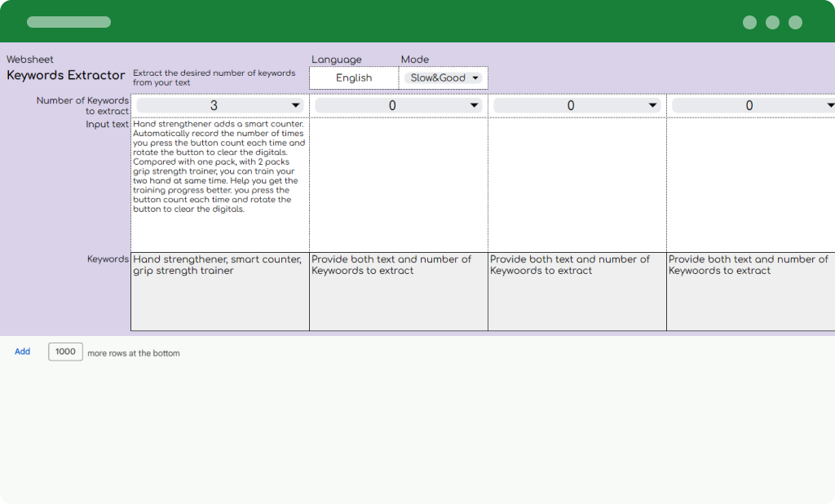The width and height of the screenshot is (835, 504).
Task: Click the Add link at the bottom left
Action: (22, 351)
